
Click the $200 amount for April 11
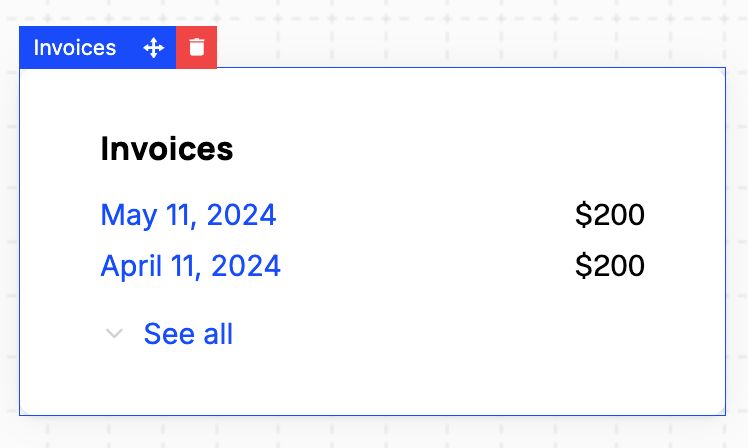tap(610, 266)
